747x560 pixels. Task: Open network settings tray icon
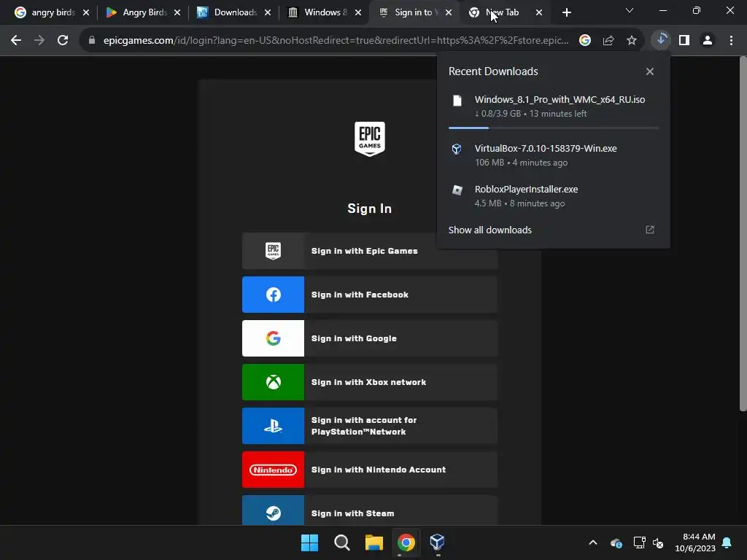click(639, 542)
